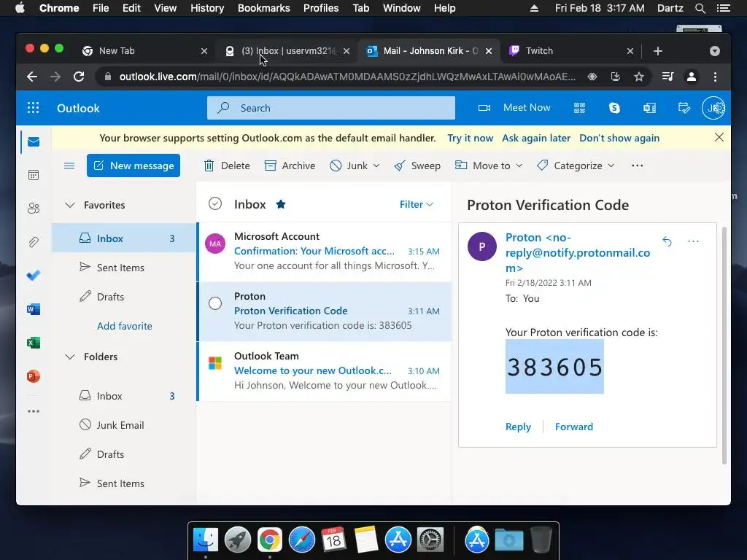Open the Files attachments paperclip icon
The width and height of the screenshot is (747, 560).
[x=34, y=242]
